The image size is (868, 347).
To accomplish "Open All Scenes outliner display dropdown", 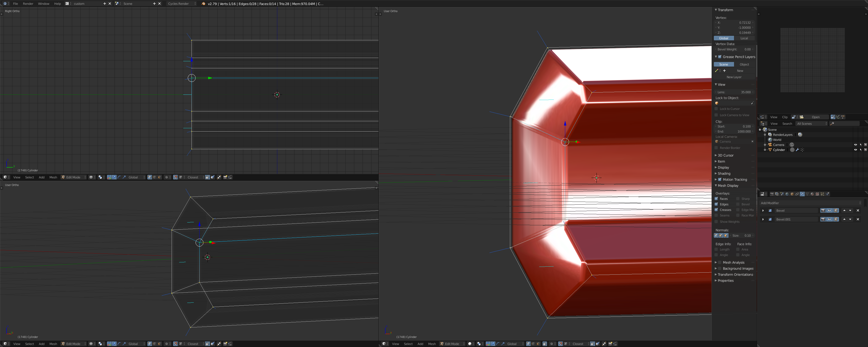I will click(812, 123).
